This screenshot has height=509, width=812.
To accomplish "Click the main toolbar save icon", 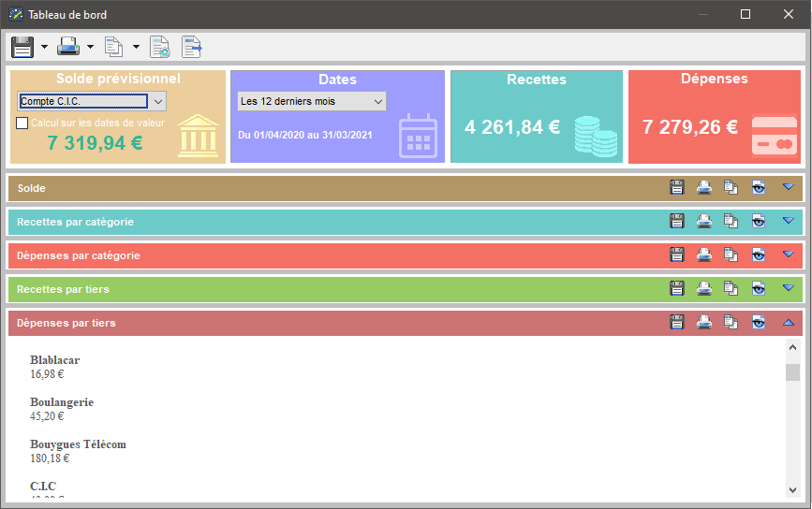I will click(22, 46).
